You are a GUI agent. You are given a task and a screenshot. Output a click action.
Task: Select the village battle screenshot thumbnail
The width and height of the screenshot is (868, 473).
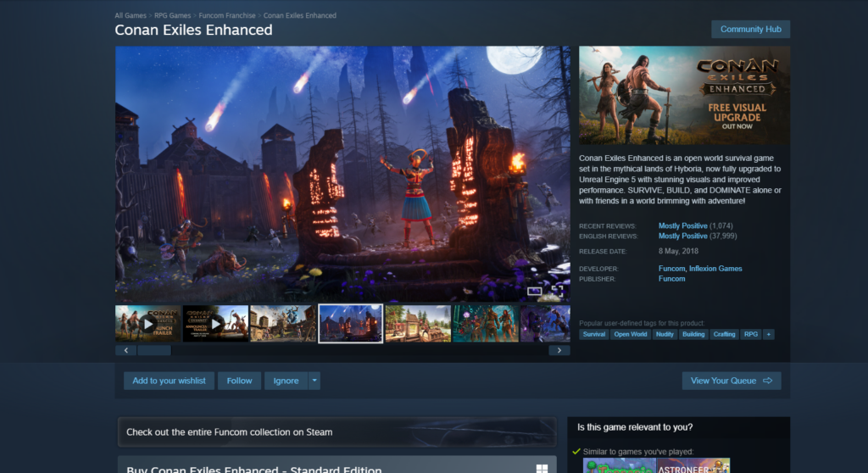[x=283, y=324]
